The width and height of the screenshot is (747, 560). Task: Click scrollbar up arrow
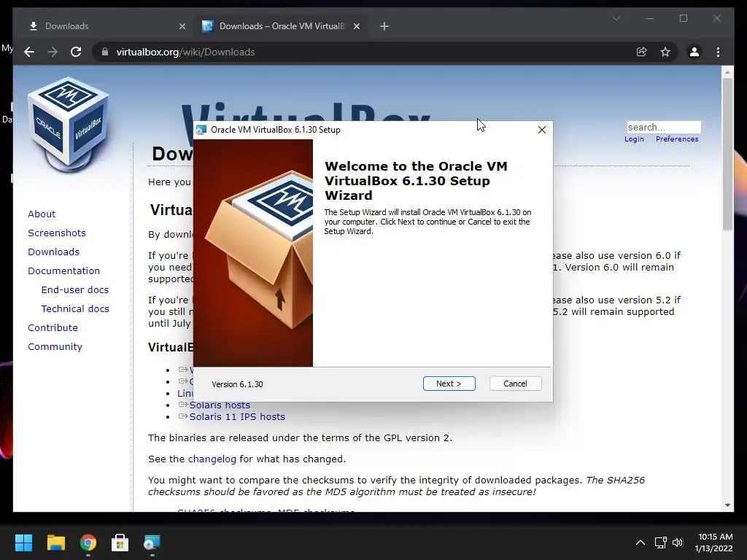click(x=727, y=72)
